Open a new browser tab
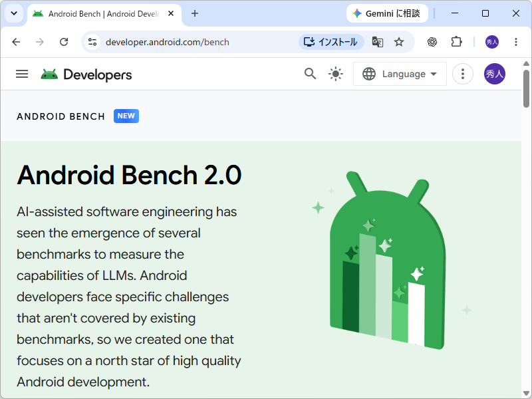532x399 pixels. 195,13
